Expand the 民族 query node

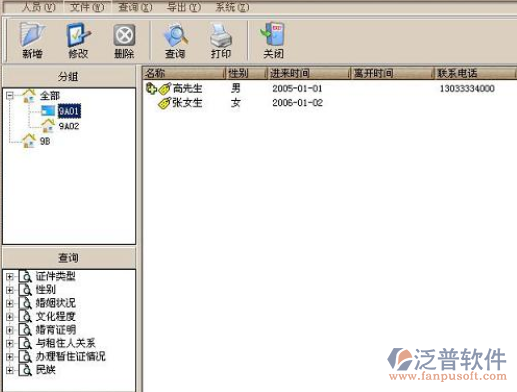[x=10, y=370]
